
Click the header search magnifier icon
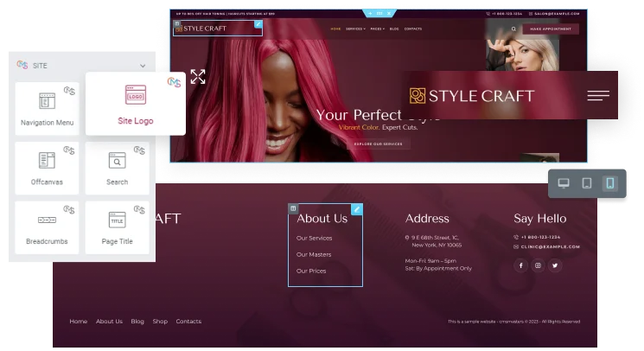[x=513, y=29]
